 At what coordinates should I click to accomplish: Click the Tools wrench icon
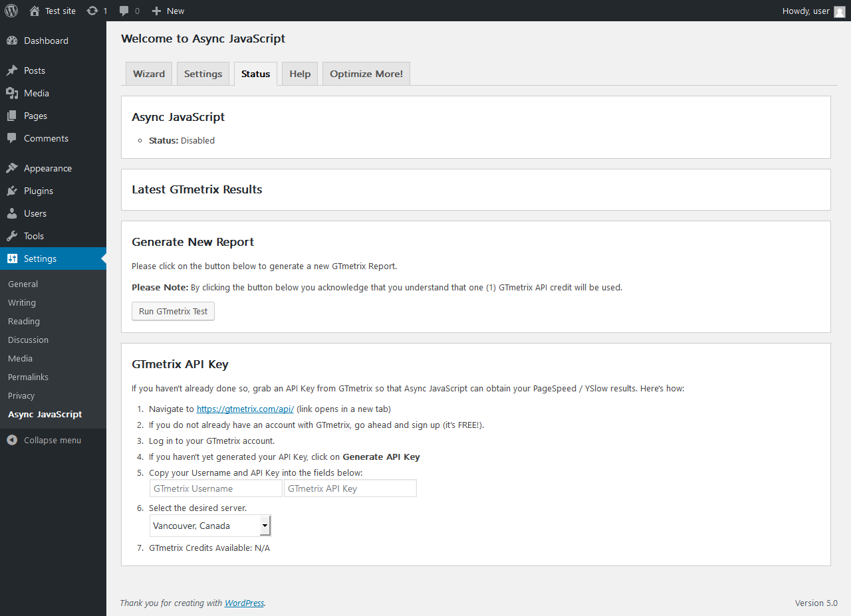12,236
